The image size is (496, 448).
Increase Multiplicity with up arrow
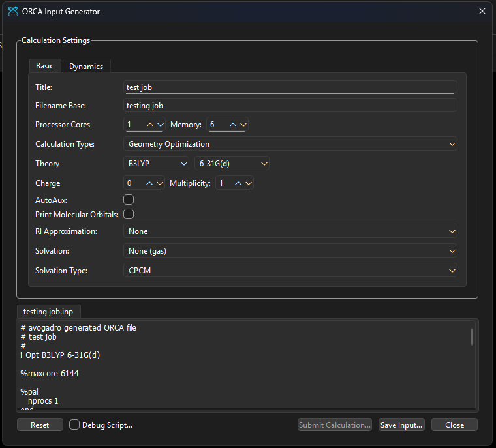pos(238,183)
